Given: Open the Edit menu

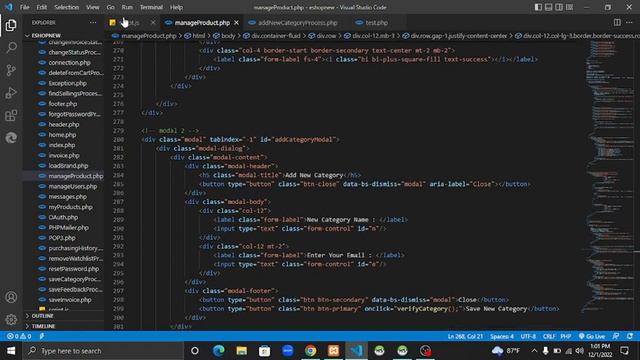Looking at the screenshot, I should [x=42, y=7].
